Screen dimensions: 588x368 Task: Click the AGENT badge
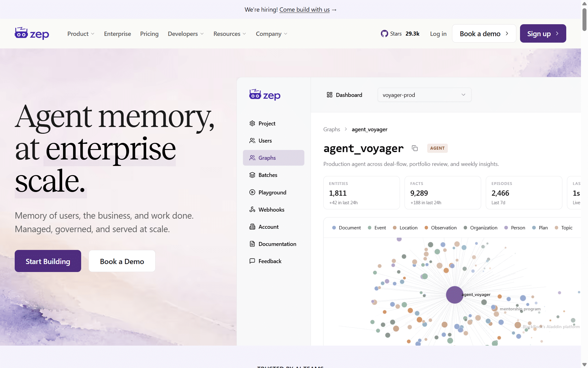(x=437, y=148)
